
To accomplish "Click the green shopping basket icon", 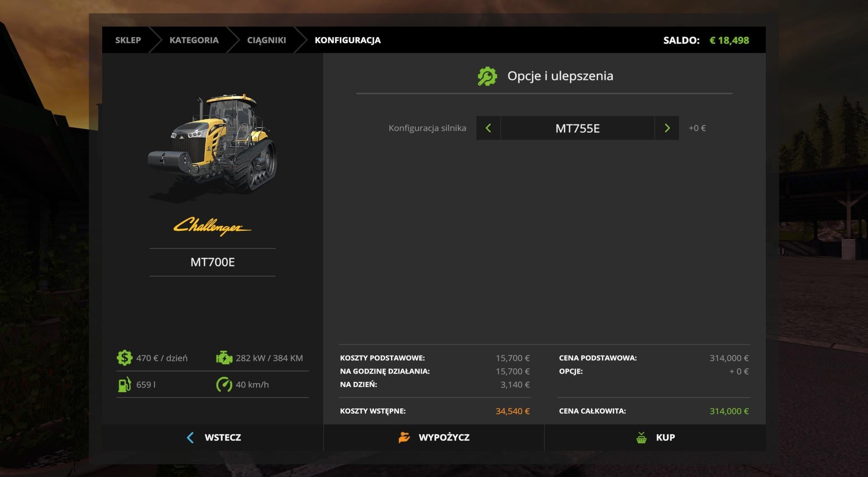I will coord(641,437).
